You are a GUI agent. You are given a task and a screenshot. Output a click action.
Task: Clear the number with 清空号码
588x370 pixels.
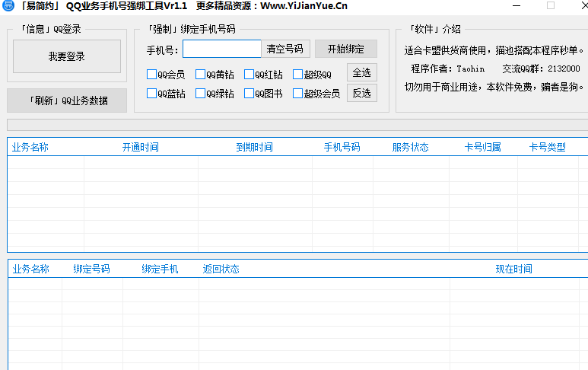[284, 49]
